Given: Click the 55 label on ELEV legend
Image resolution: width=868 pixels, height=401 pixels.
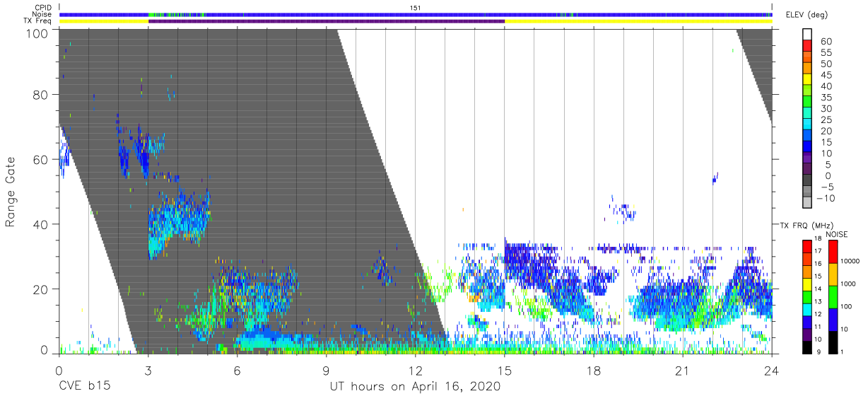Looking at the screenshot, I should click(x=826, y=52).
